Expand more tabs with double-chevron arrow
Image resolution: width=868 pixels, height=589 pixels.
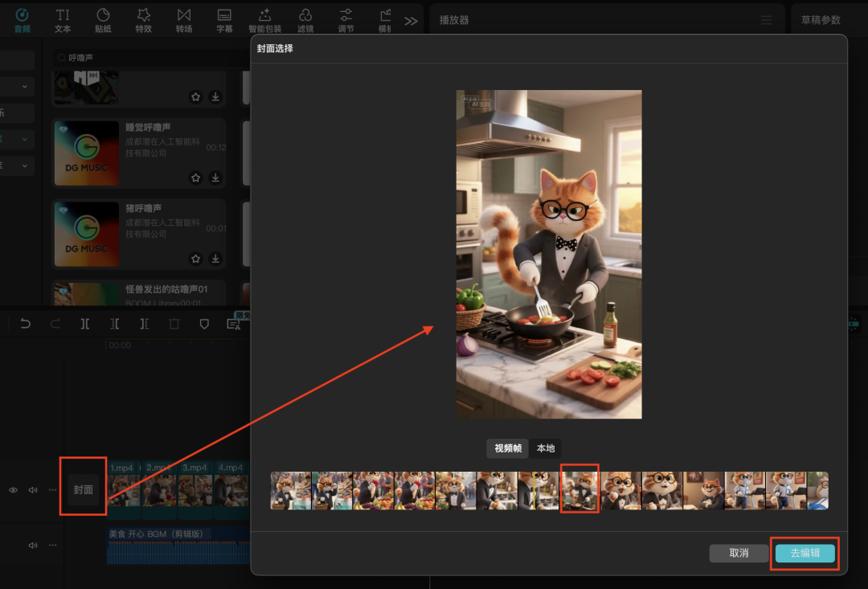click(x=411, y=21)
